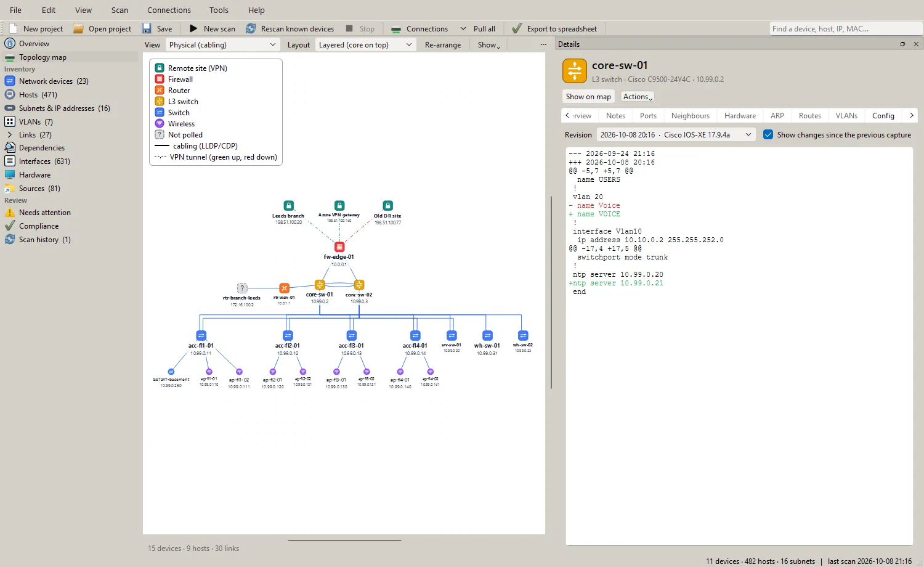Click the map horizontal scrollbar

pos(344,540)
